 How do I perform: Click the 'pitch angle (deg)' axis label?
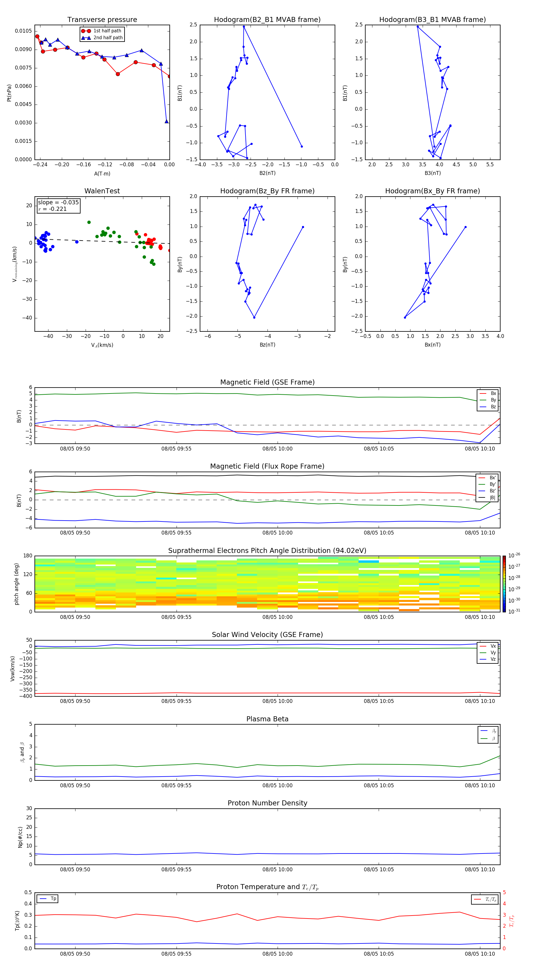(16, 584)
